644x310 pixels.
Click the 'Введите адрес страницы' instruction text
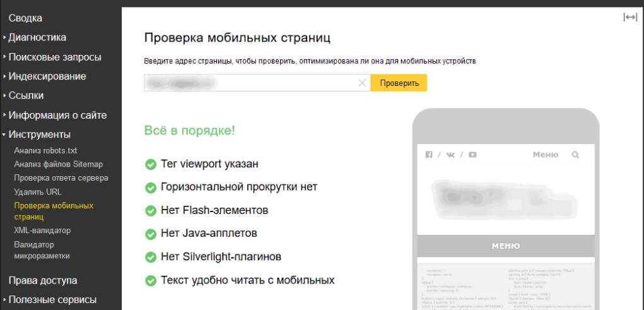pos(310,62)
